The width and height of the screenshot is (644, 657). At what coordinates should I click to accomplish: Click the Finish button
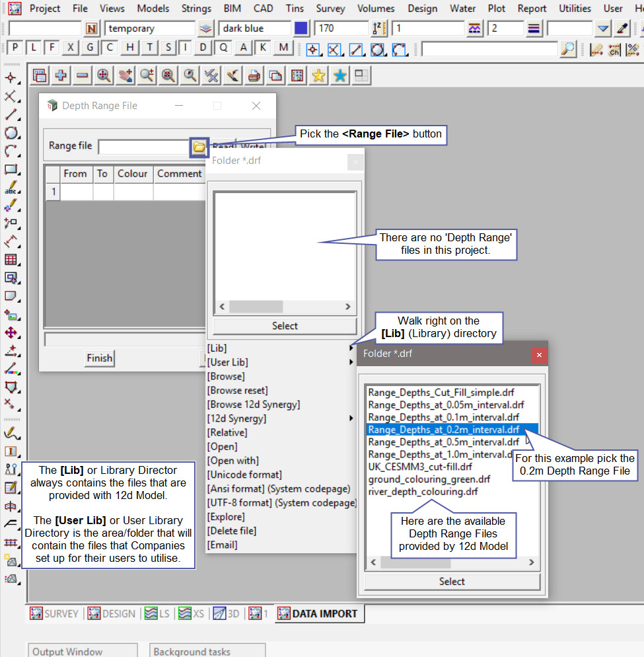tap(99, 358)
